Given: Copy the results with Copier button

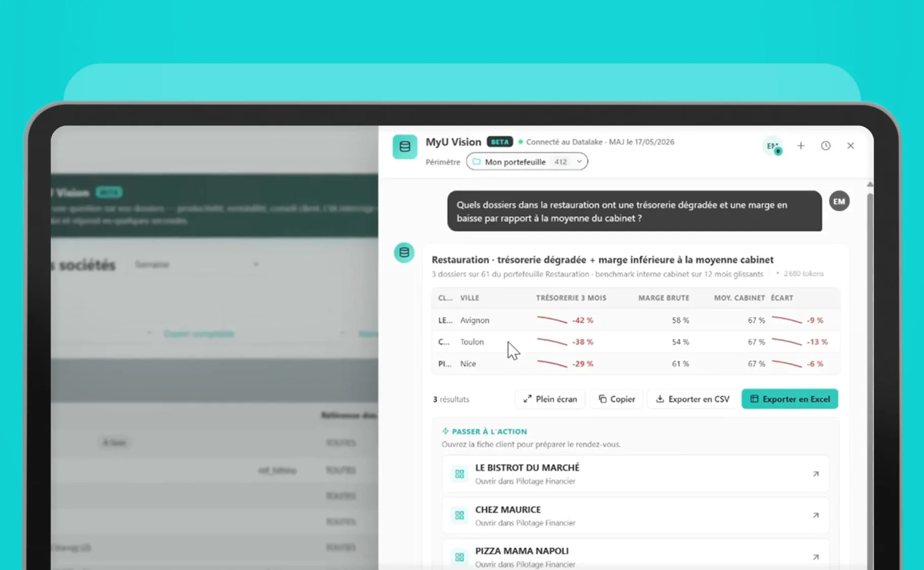Looking at the screenshot, I should 616,399.
